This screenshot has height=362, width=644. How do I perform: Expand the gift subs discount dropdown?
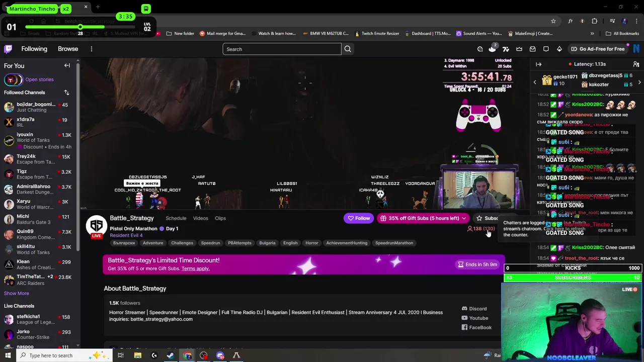pos(463,218)
